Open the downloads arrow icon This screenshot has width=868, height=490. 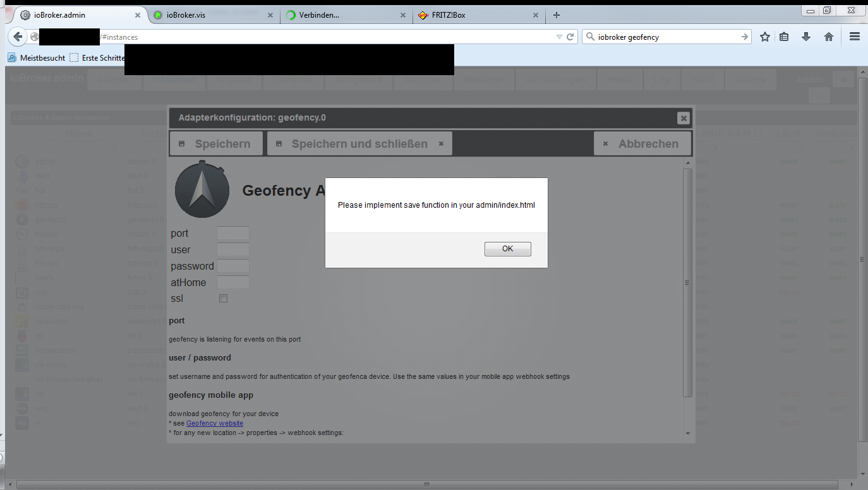pos(806,37)
